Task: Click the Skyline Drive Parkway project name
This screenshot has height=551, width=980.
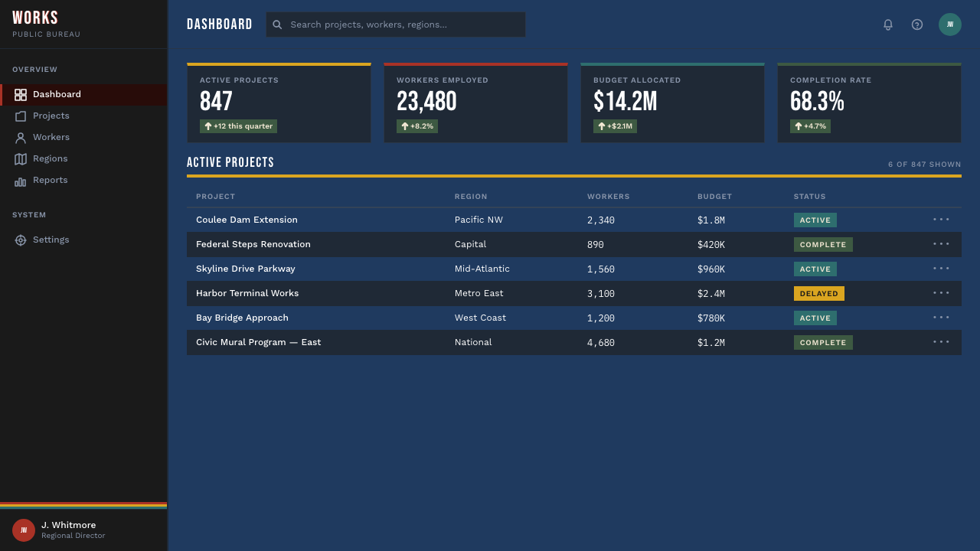Action: pos(246,269)
